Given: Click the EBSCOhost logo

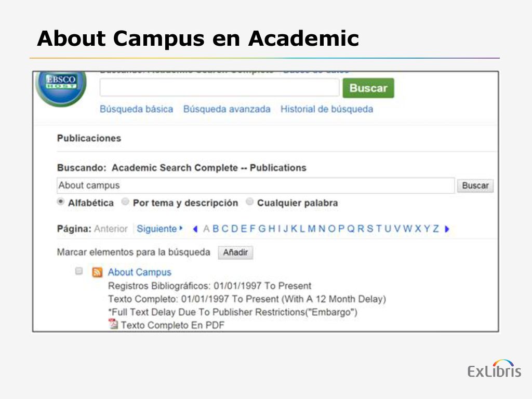Looking at the screenshot, I should pos(61,88).
